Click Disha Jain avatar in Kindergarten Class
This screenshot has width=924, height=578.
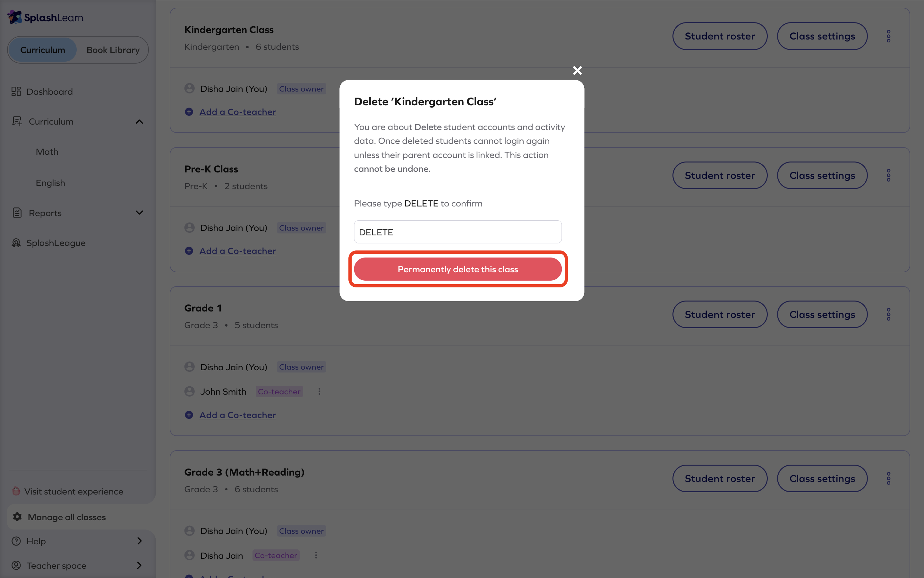tap(189, 88)
